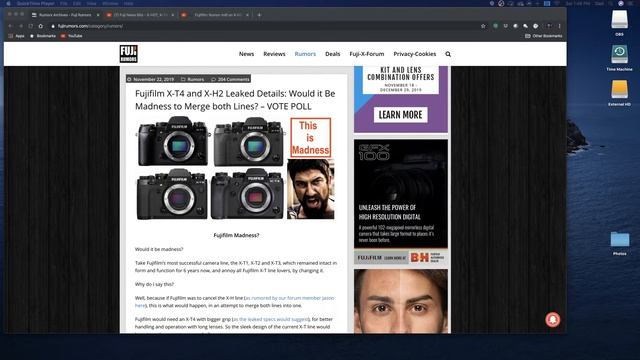This screenshot has width=640, height=360.
Task: Click the address bar URL field
Action: tap(261, 26)
